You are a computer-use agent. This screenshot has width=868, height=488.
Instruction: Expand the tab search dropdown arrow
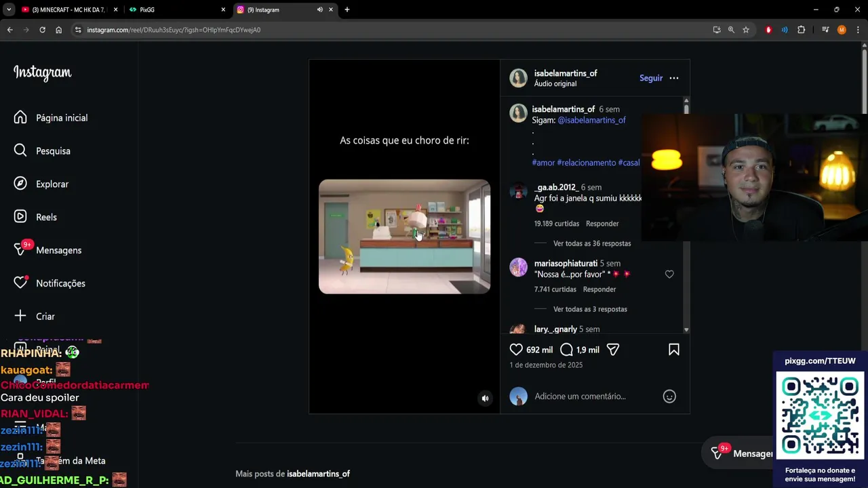coord(9,9)
